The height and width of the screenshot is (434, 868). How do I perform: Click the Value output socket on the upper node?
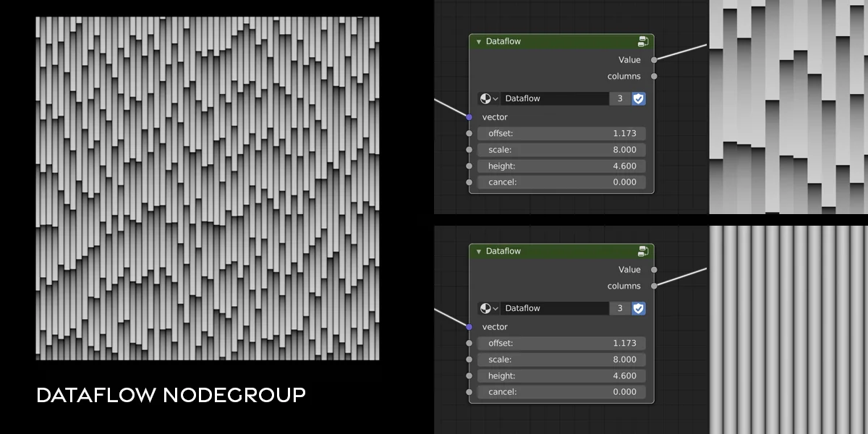653,59
